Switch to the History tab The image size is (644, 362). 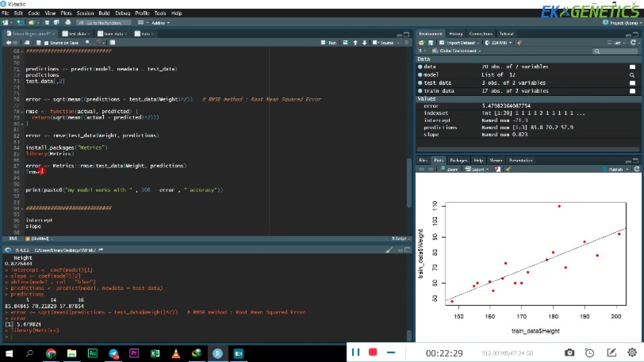455,34
